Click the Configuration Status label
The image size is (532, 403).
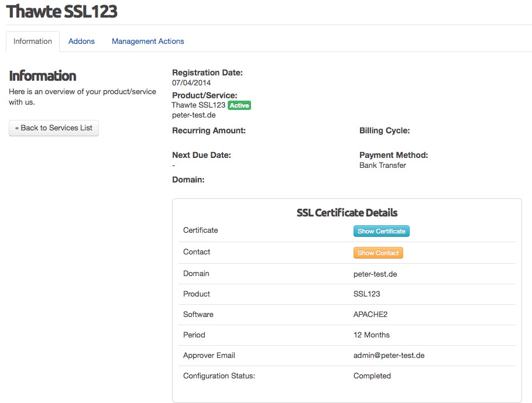tap(219, 376)
